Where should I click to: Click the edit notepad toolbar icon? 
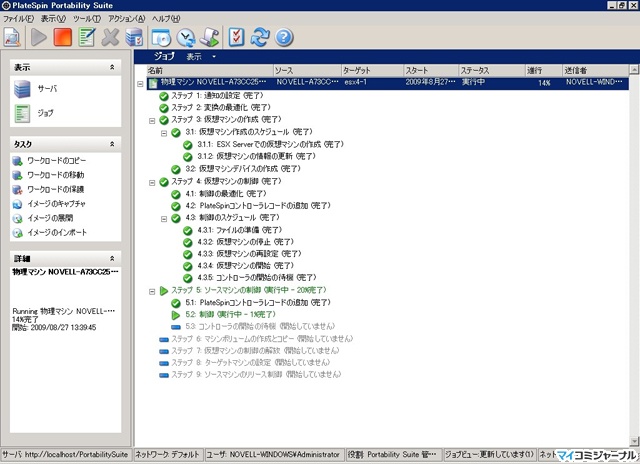87,37
